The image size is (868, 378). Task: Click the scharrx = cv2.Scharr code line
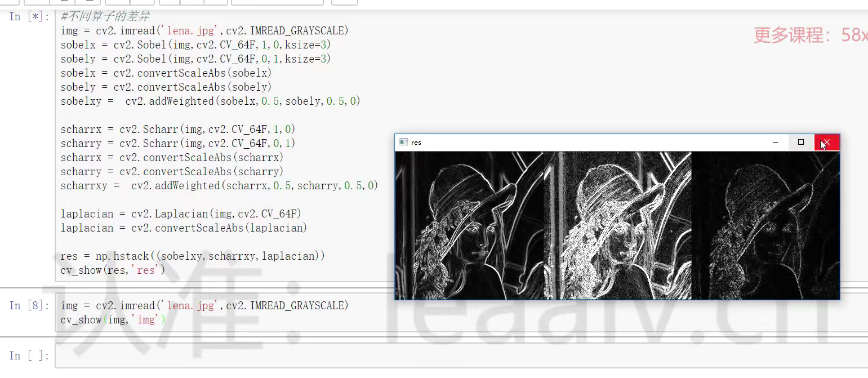[x=178, y=130]
